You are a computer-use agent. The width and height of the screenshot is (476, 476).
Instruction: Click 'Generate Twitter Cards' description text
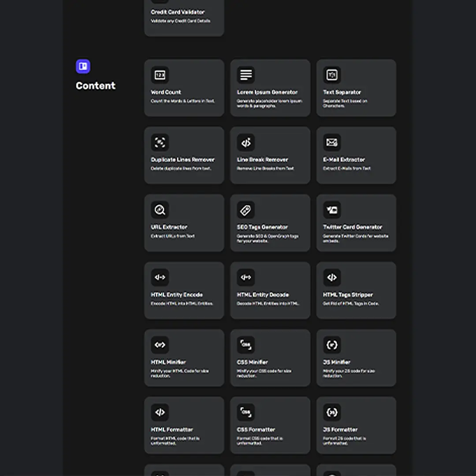(356, 238)
